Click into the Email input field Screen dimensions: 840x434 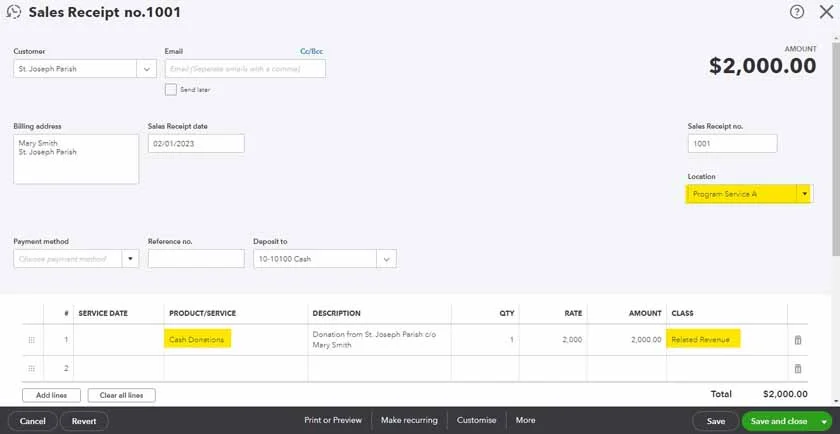click(x=245, y=69)
